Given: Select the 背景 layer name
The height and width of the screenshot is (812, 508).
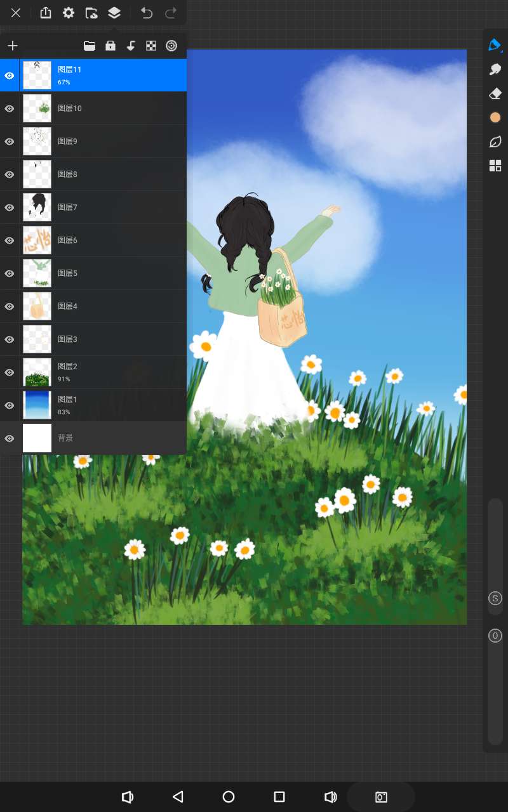Looking at the screenshot, I should pyautogui.click(x=65, y=438).
